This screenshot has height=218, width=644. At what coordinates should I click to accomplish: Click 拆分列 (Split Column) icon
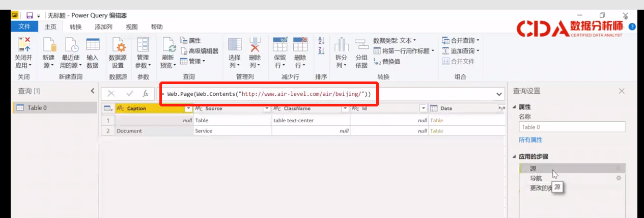tap(341, 44)
